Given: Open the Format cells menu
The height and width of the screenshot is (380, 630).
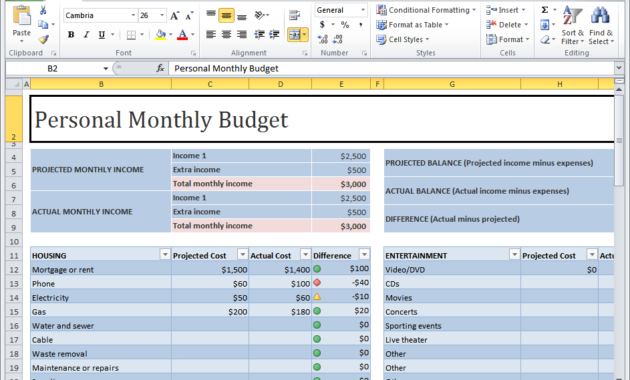Looking at the screenshot, I should coord(507,39).
